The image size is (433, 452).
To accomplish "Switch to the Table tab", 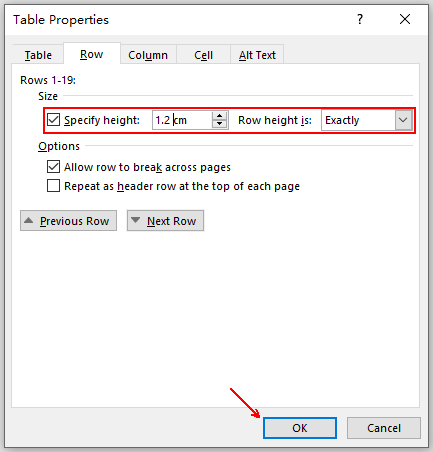I will [38, 55].
